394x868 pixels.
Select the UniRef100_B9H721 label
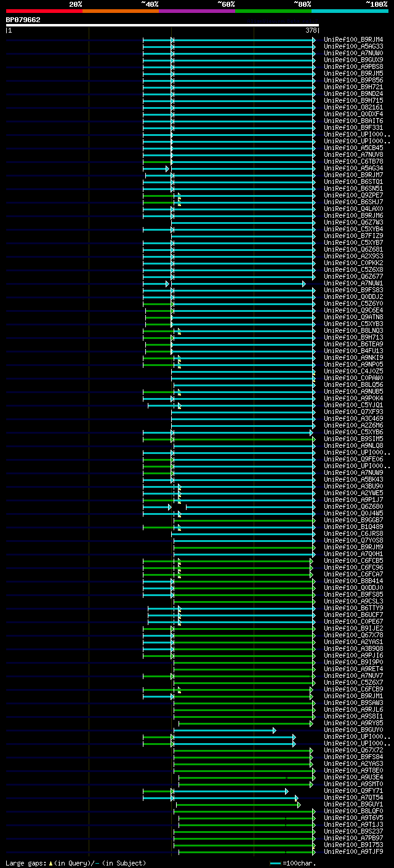click(x=353, y=87)
